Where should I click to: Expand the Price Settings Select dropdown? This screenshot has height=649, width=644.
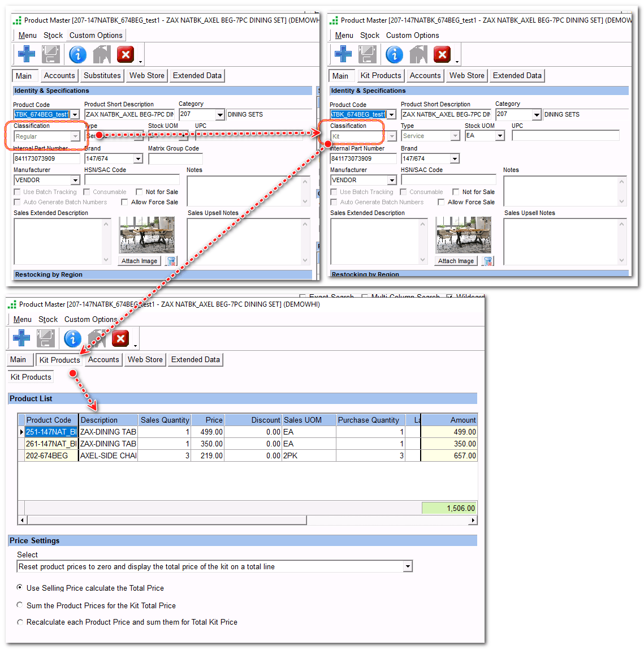tap(408, 567)
